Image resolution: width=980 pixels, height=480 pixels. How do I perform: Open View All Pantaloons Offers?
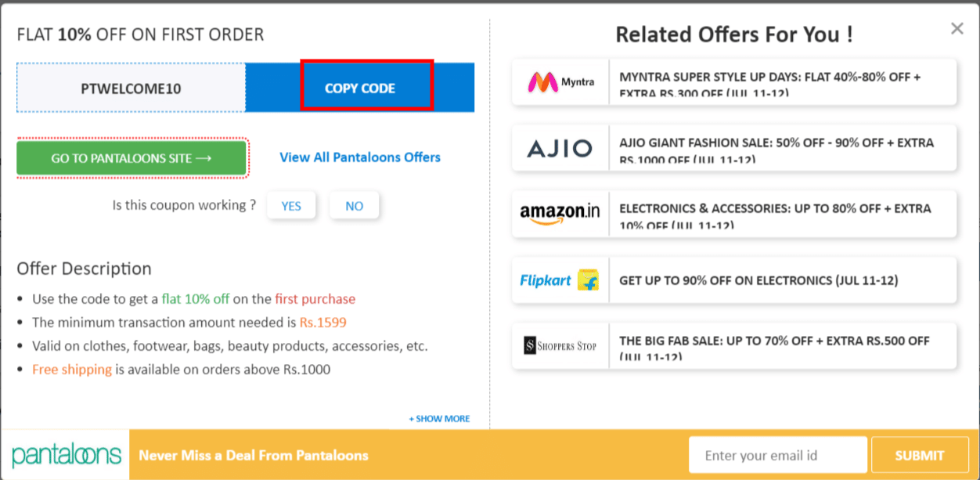click(360, 157)
